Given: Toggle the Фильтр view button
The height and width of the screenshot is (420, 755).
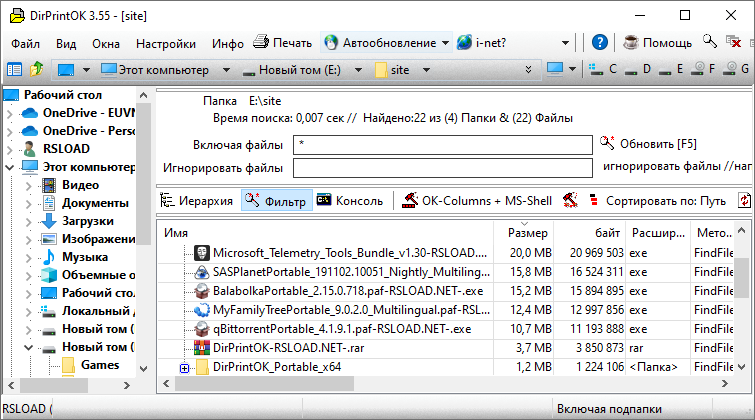Looking at the screenshot, I should click(x=277, y=200).
